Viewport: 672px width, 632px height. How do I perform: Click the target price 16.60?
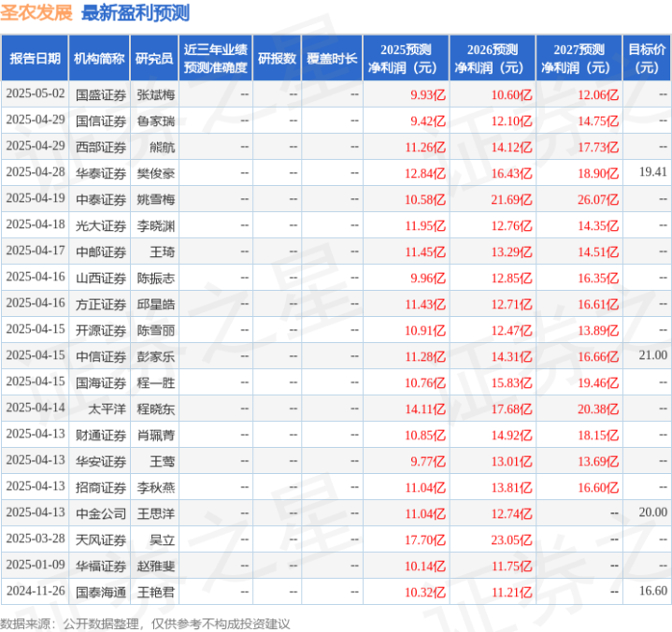652,591
